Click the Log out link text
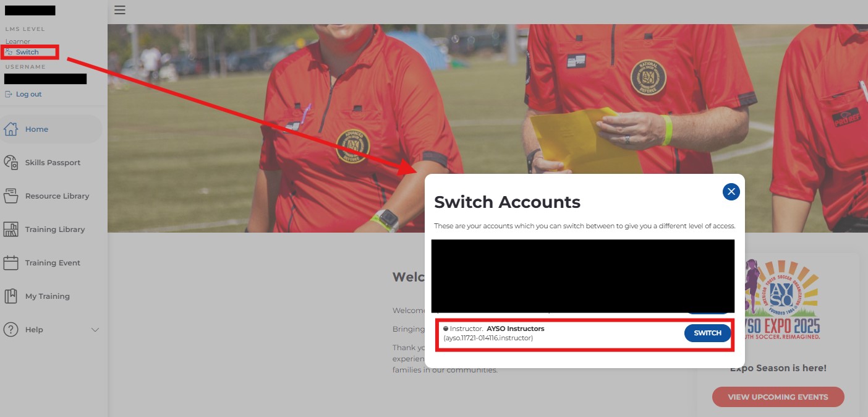868x417 pixels. pyautogui.click(x=29, y=94)
